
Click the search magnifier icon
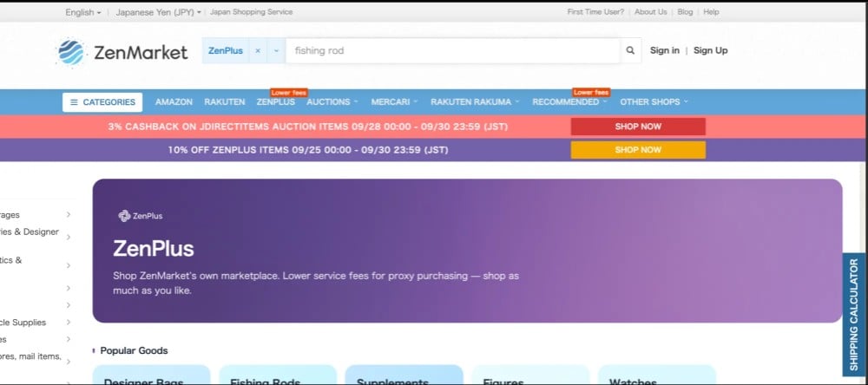click(x=630, y=50)
